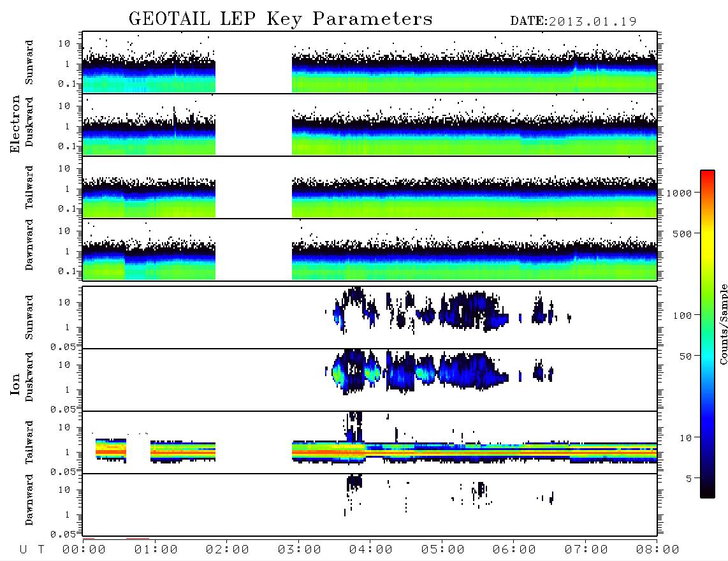Click the title "GEOTAIL LEP Key Parameters"

click(280, 18)
